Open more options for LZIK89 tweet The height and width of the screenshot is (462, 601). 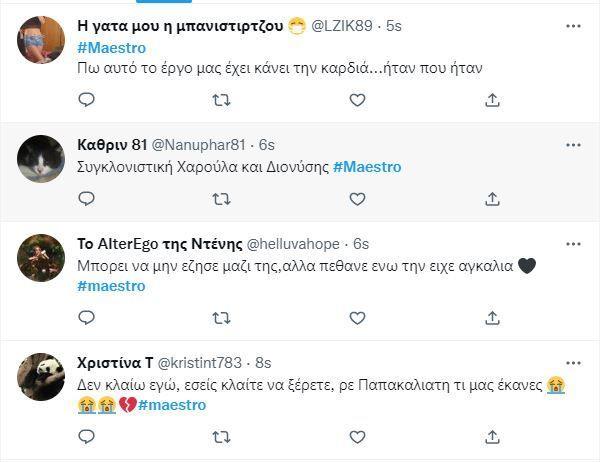pos(573,25)
